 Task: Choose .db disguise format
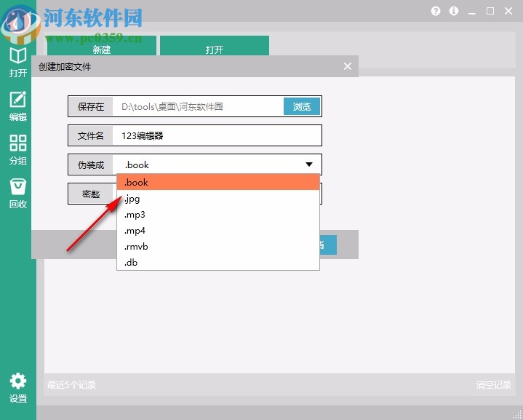[218, 263]
